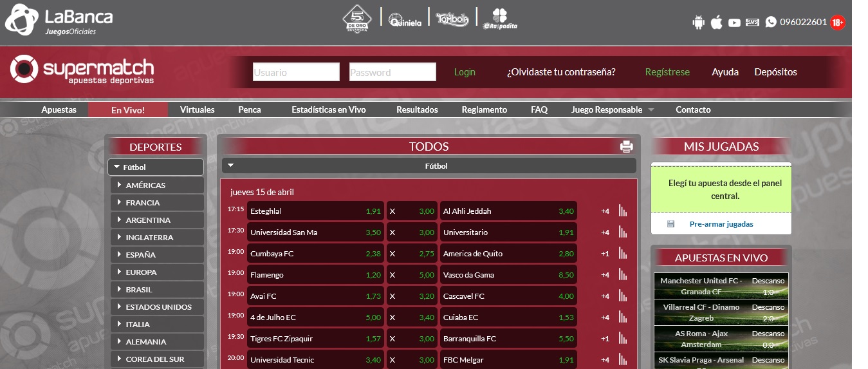Open the Virtuales menu

pos(198,109)
